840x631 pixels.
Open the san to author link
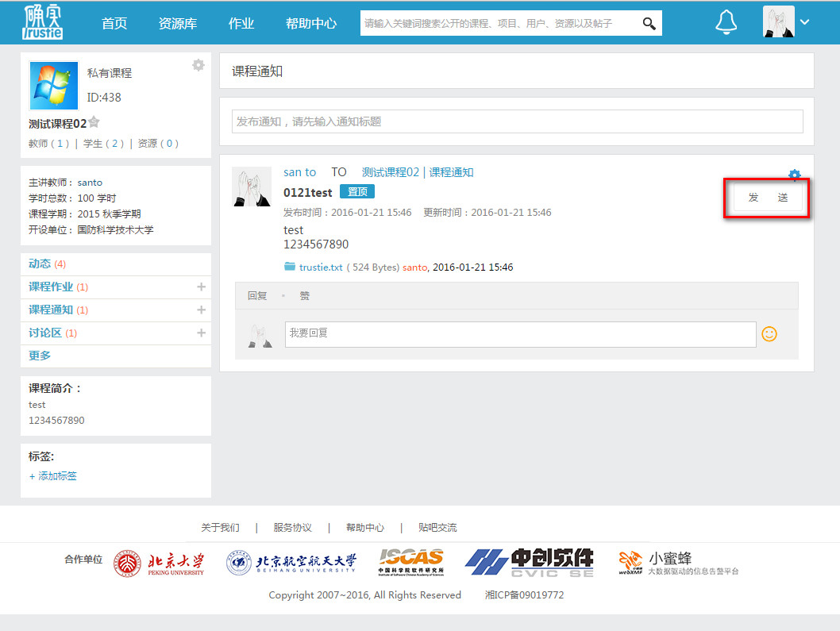(299, 172)
